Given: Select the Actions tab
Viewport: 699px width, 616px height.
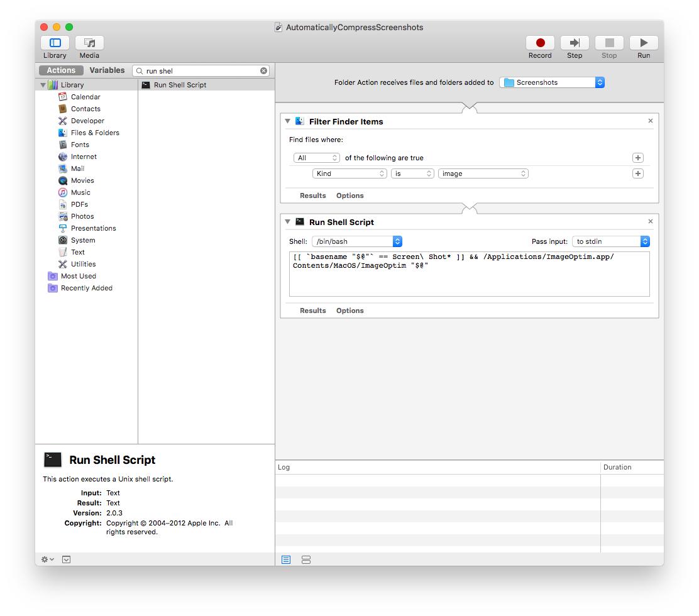Looking at the screenshot, I should point(60,70).
